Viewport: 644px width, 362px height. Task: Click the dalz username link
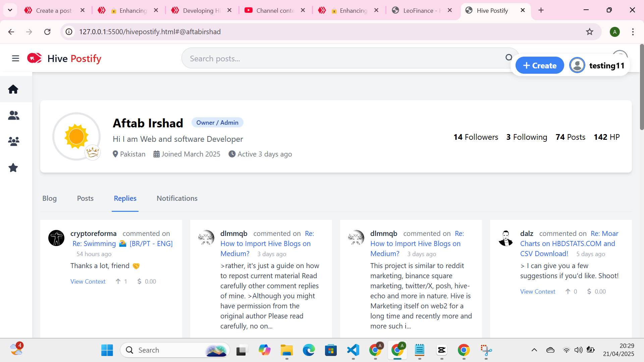click(x=527, y=234)
